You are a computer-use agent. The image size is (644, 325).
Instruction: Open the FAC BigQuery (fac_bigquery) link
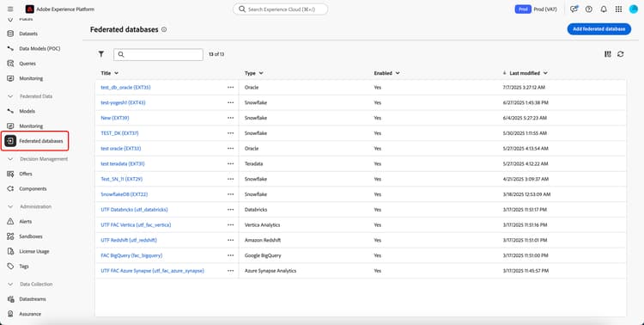click(131, 255)
